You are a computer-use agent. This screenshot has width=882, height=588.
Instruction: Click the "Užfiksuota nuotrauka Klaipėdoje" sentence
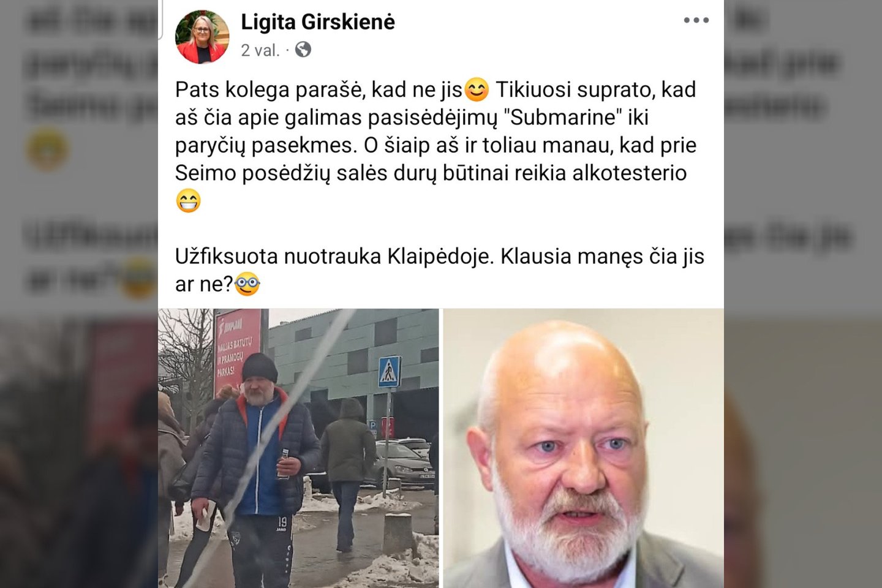tap(334, 257)
